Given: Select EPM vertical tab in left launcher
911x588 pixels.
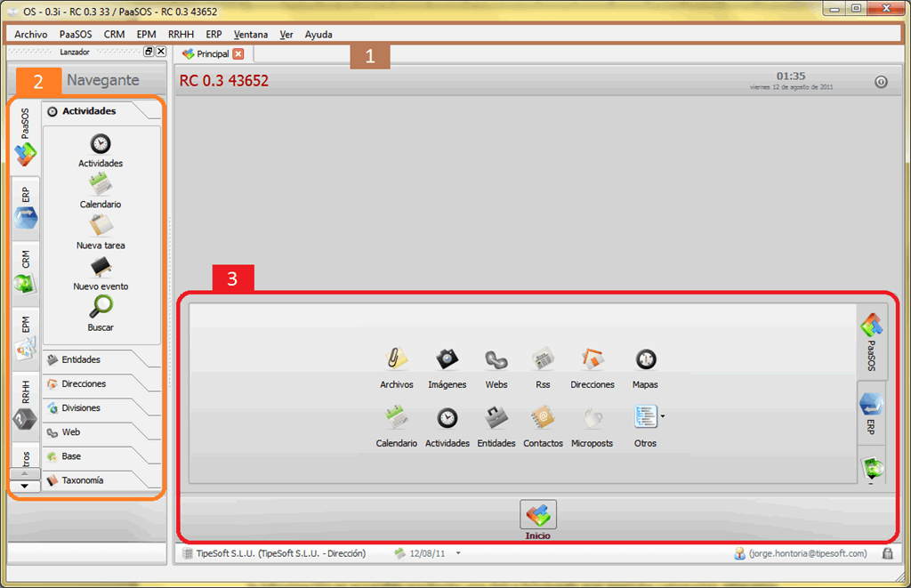Looking at the screenshot, I should 25,339.
